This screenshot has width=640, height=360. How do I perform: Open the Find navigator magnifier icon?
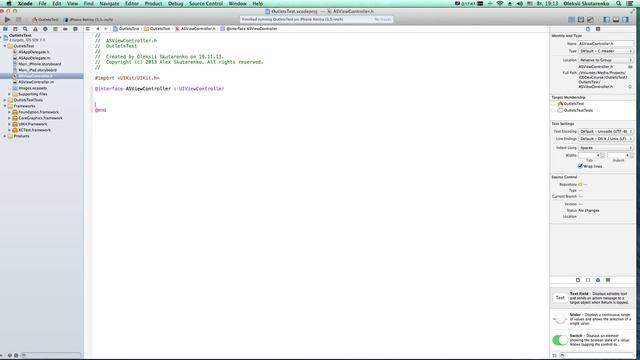click(25, 29)
